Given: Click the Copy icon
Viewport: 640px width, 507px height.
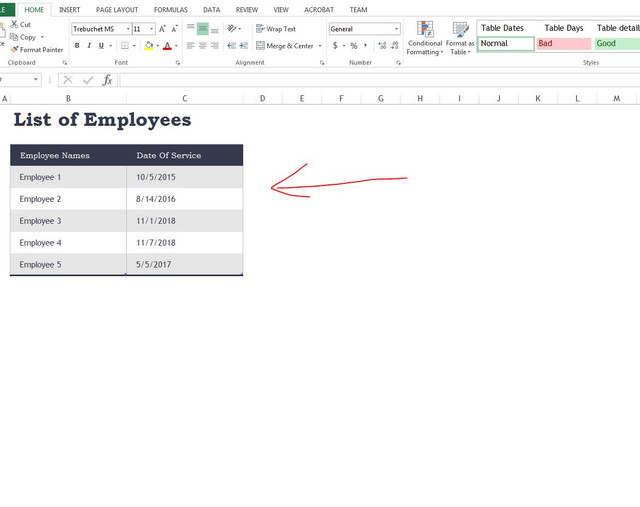Looking at the screenshot, I should [x=14, y=37].
